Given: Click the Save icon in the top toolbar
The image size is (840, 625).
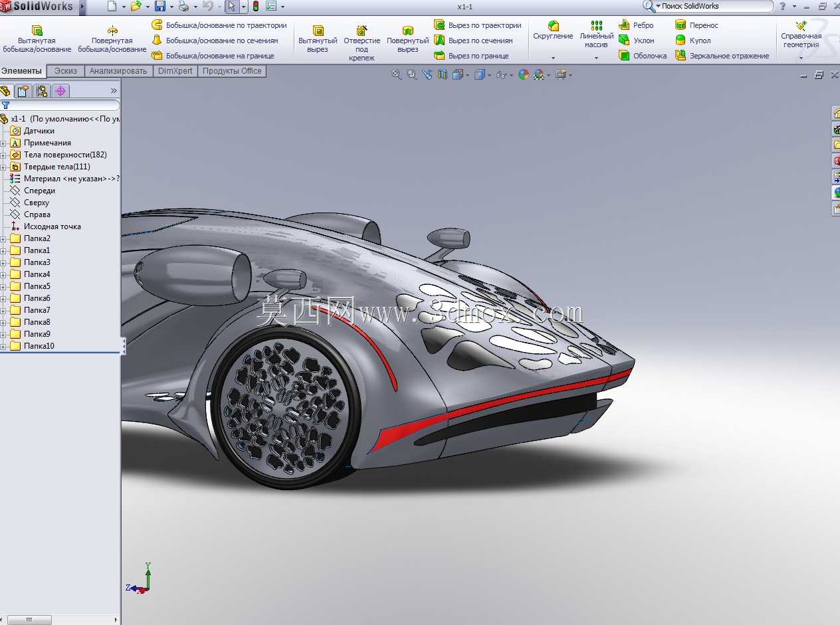Looking at the screenshot, I should 160,6.
